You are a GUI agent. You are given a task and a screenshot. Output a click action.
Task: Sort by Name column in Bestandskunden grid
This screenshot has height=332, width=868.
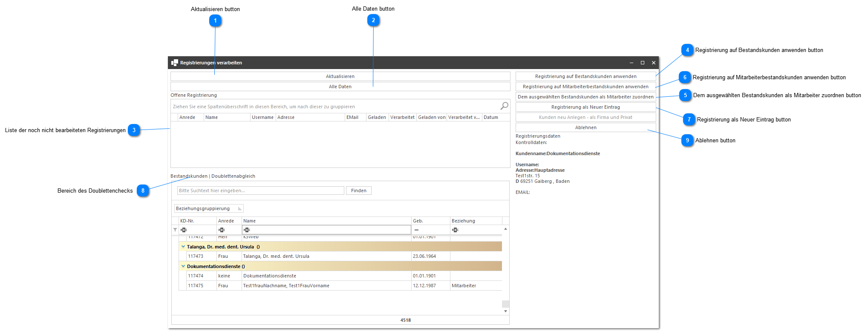click(326, 221)
